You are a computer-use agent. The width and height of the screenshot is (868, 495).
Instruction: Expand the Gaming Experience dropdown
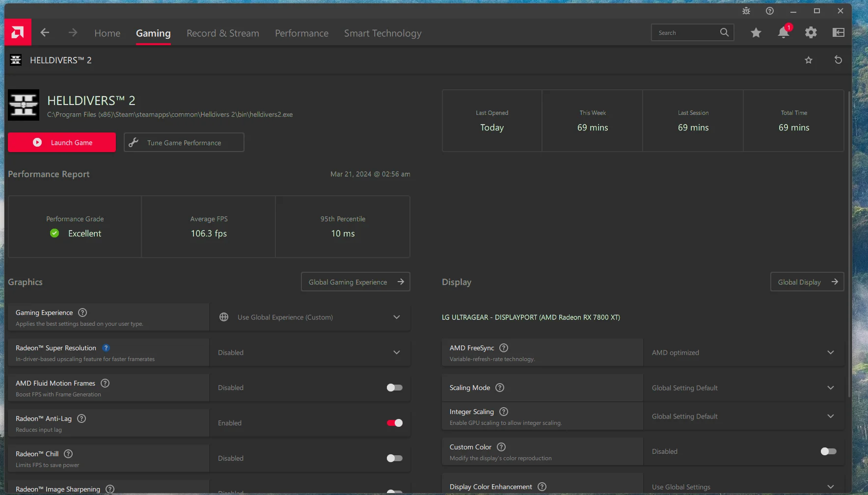click(310, 317)
